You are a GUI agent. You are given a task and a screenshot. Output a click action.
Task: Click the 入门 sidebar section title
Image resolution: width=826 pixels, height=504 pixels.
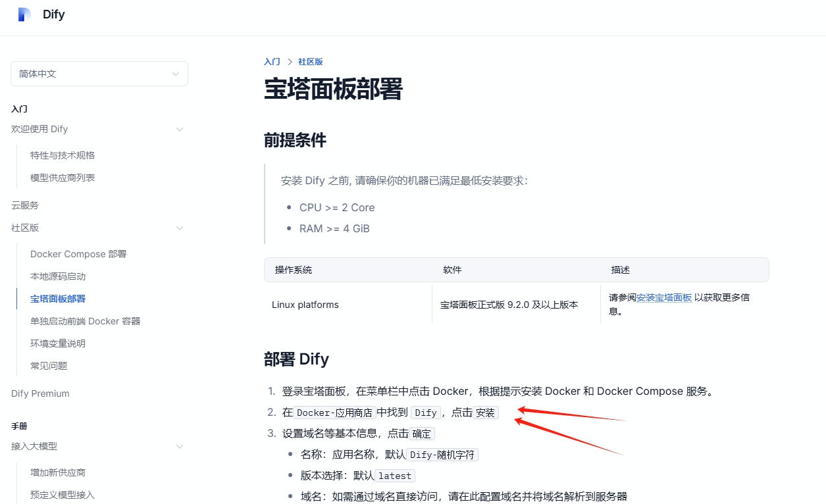tap(19, 109)
